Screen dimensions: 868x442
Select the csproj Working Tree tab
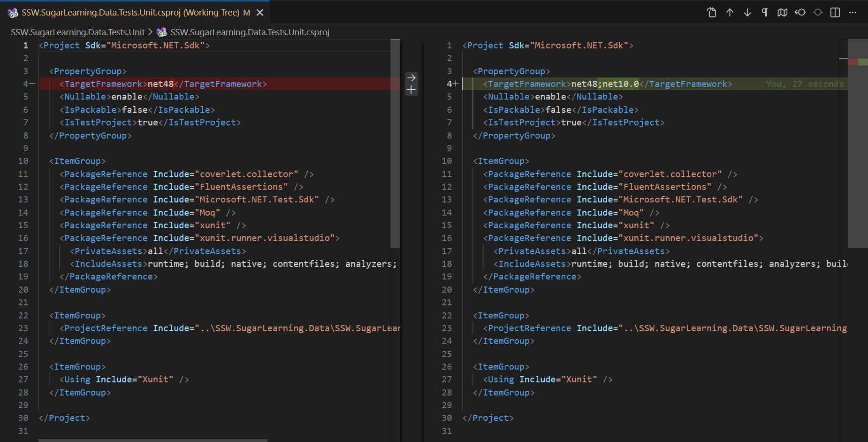[130, 13]
